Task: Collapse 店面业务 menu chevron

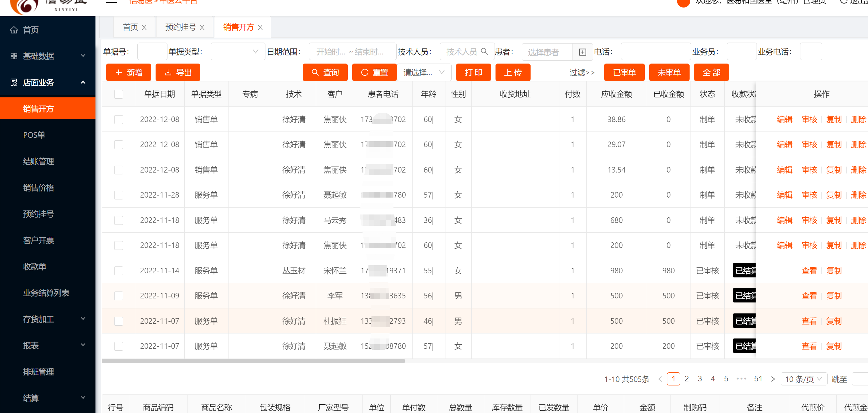Action: tap(83, 82)
